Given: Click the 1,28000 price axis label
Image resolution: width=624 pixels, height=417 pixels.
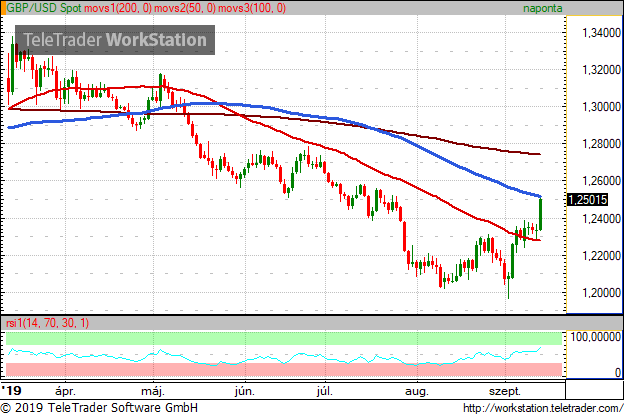Looking at the screenshot, I should coord(601,144).
